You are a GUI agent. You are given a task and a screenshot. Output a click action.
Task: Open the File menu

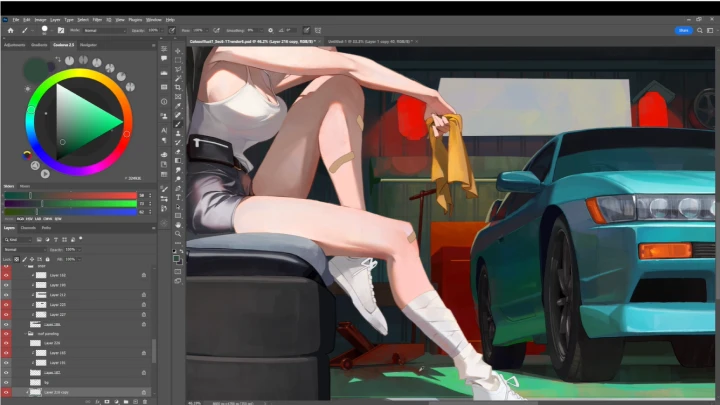(16, 20)
